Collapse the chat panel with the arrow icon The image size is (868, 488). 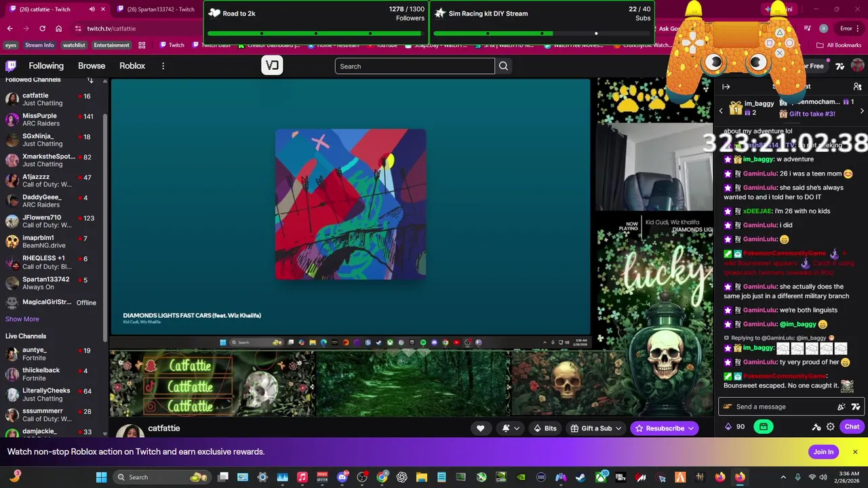click(726, 87)
